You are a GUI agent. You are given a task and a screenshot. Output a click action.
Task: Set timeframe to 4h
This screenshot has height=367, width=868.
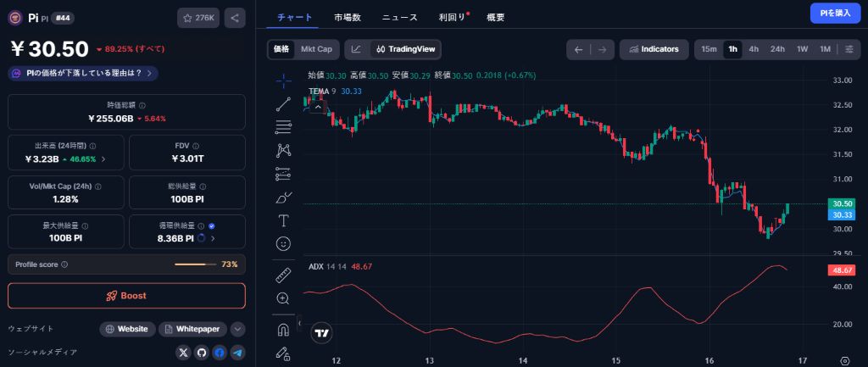click(754, 49)
